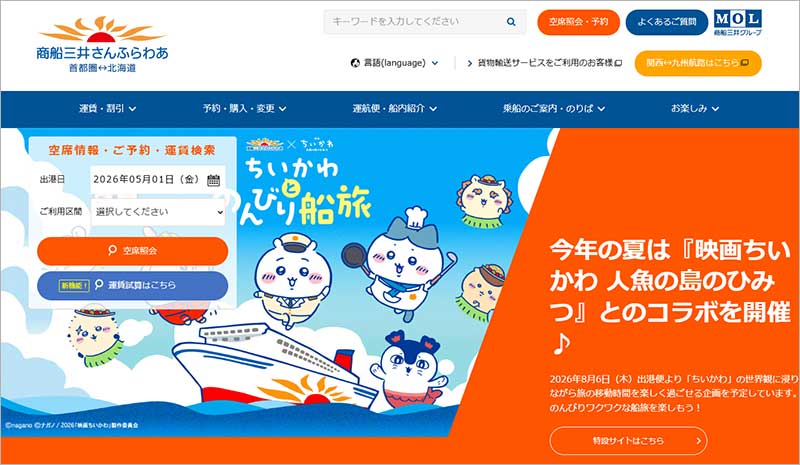Image resolution: width=800 pixels, height=465 pixels.
Task: Click the globe icon next to 言語(language)
Action: [x=355, y=63]
